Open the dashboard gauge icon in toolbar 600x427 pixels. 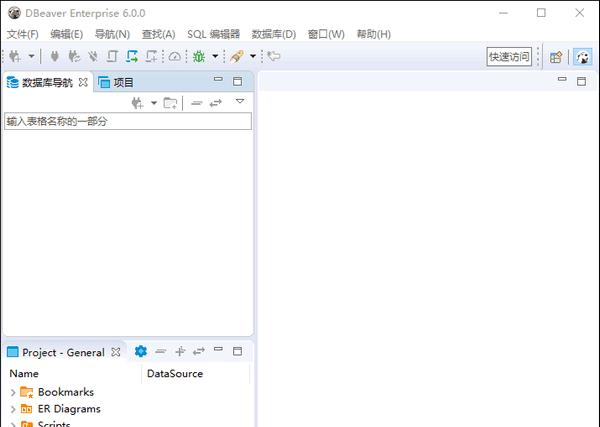[x=175, y=57]
